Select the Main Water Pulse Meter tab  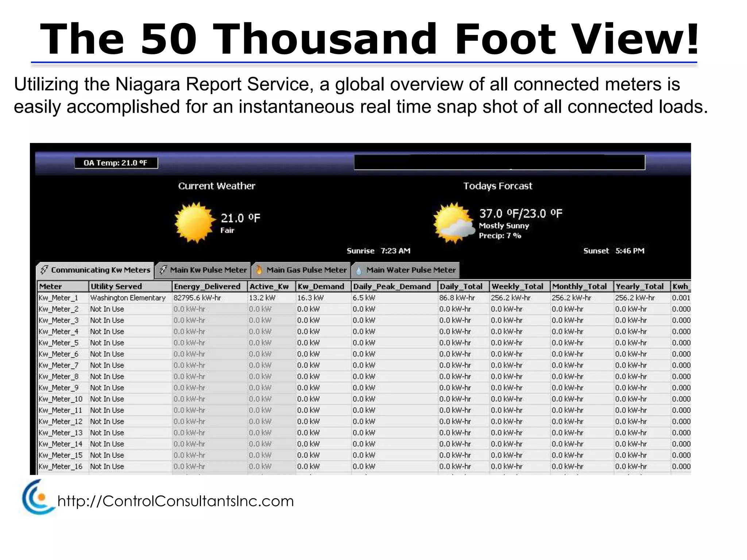411,270
